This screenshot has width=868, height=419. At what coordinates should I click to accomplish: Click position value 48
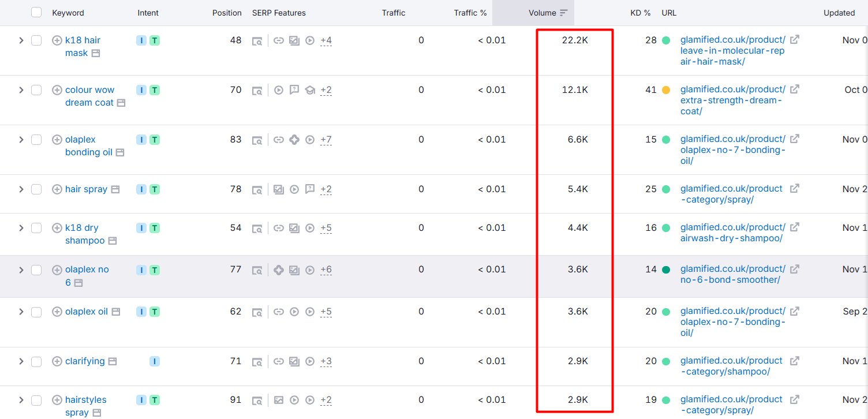(235, 40)
